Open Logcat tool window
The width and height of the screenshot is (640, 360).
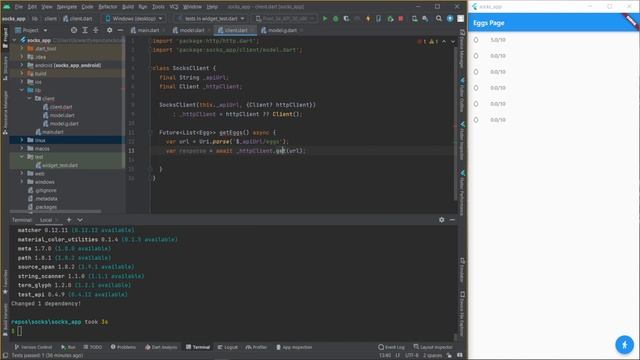tap(227, 347)
